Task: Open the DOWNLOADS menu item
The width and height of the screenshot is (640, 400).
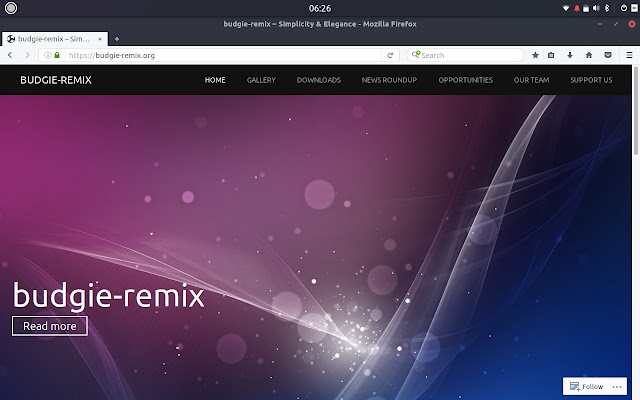Action: [319, 80]
